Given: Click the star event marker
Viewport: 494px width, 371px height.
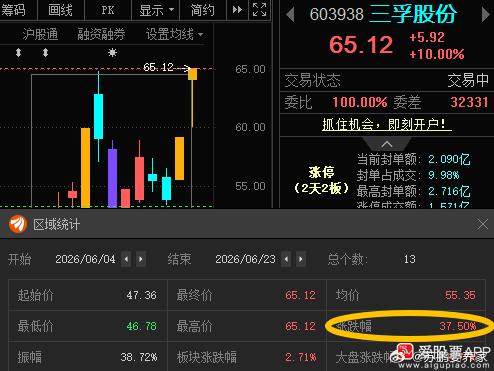Looking at the screenshot, I should tap(112, 53).
